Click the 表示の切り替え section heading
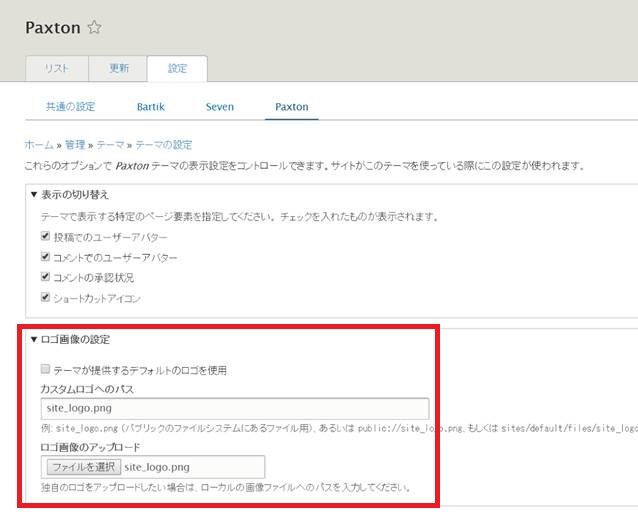Screen dimensions: 638x512 pyautogui.click(x=75, y=195)
